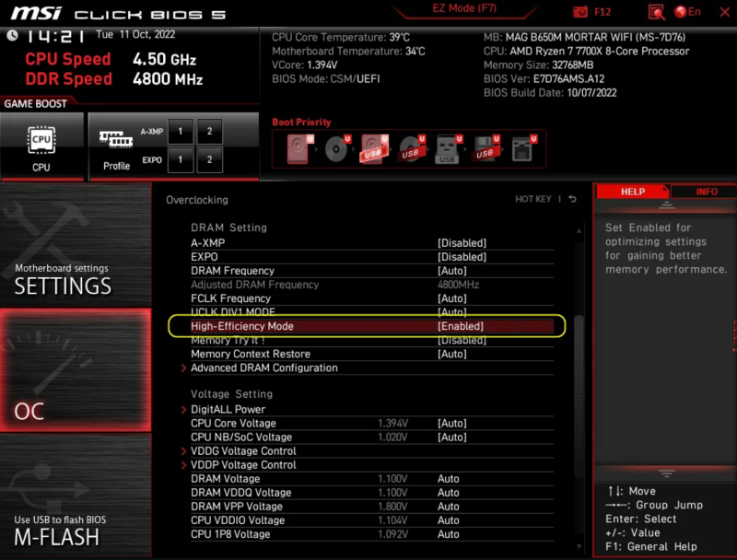The image size is (737, 560).
Task: Select the optical disc boot device icon
Action: 337,148
